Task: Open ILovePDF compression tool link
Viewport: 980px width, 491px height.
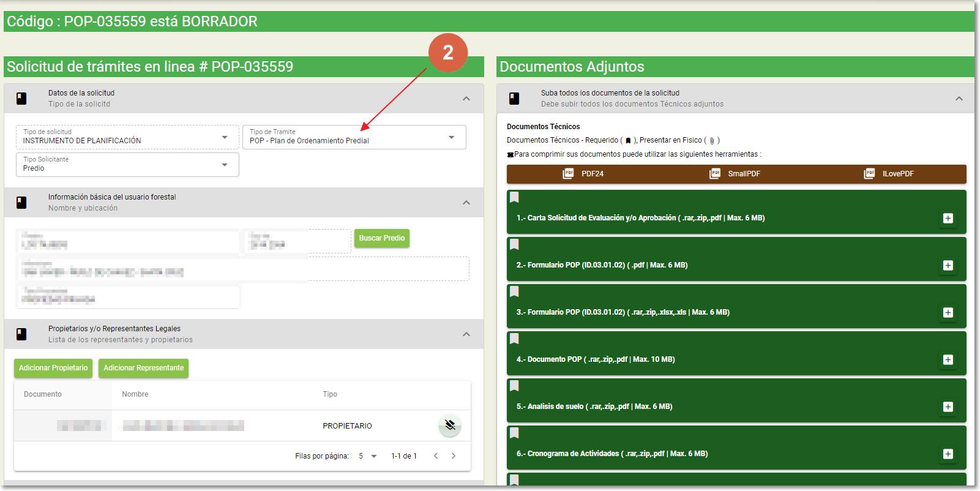Action: (891, 174)
